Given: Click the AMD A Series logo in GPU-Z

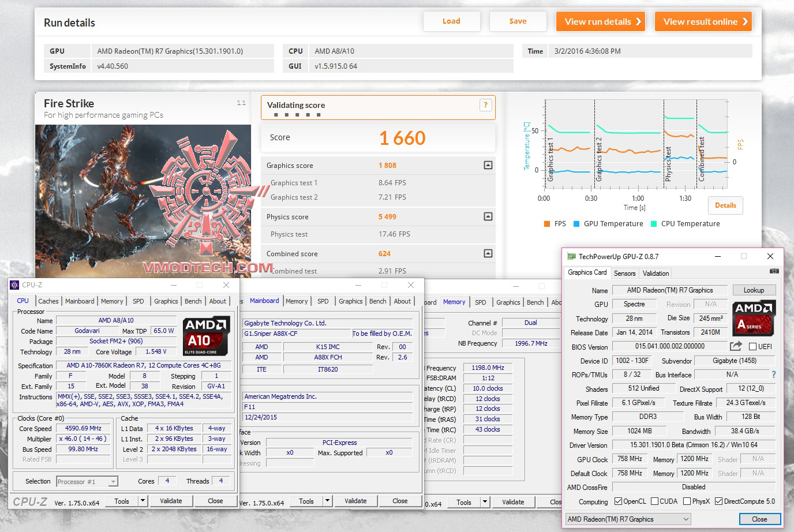Looking at the screenshot, I should pyautogui.click(x=754, y=318).
